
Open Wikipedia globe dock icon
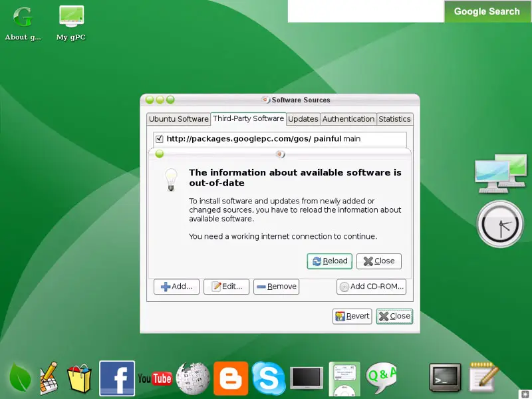[193, 378]
